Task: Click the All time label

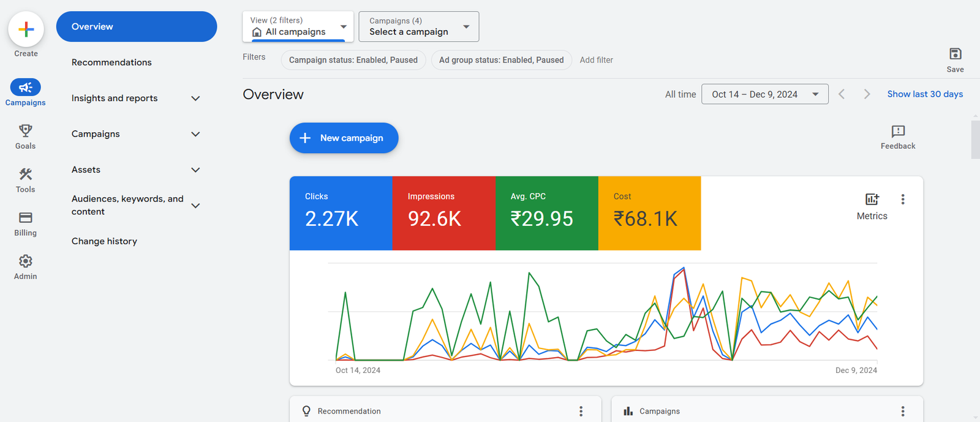Action: pyautogui.click(x=680, y=94)
